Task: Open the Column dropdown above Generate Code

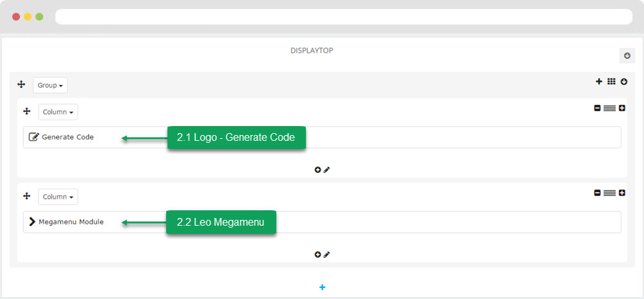Action: 58,112
